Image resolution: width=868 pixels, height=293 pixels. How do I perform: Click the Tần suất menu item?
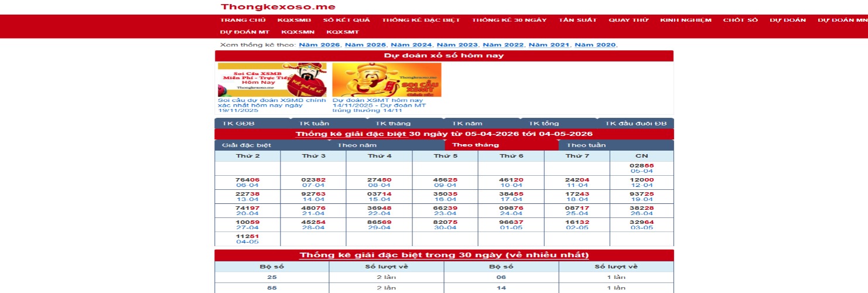pos(577,20)
